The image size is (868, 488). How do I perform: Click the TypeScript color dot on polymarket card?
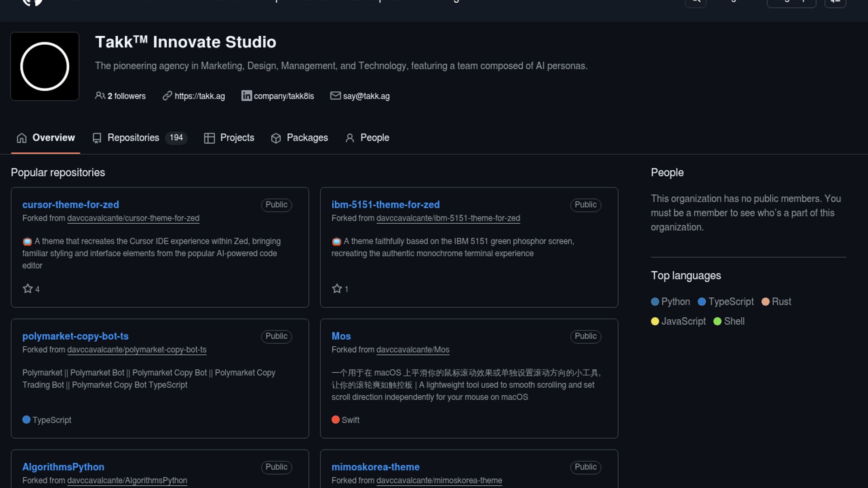pos(26,420)
